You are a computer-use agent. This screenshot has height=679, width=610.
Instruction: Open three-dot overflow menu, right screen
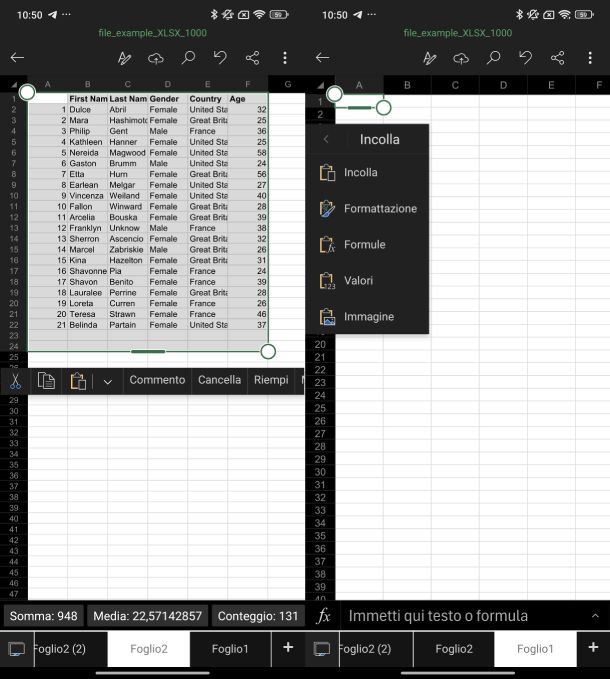590,58
